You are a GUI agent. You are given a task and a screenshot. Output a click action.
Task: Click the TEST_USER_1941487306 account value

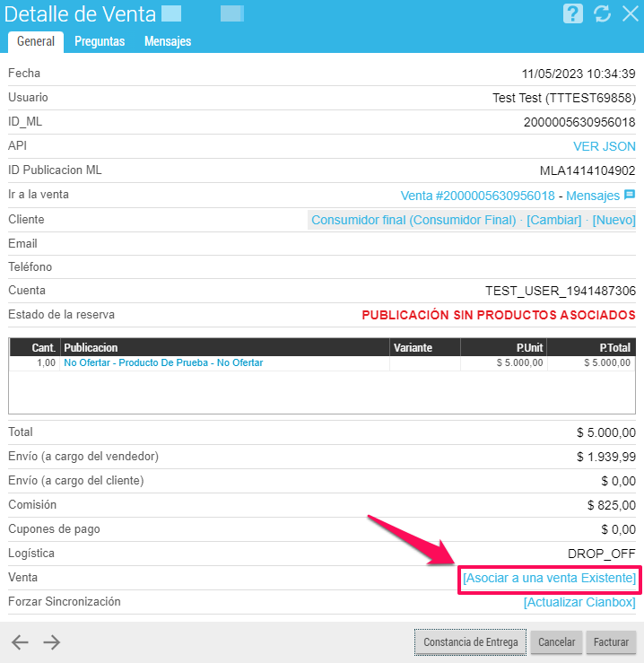click(561, 291)
